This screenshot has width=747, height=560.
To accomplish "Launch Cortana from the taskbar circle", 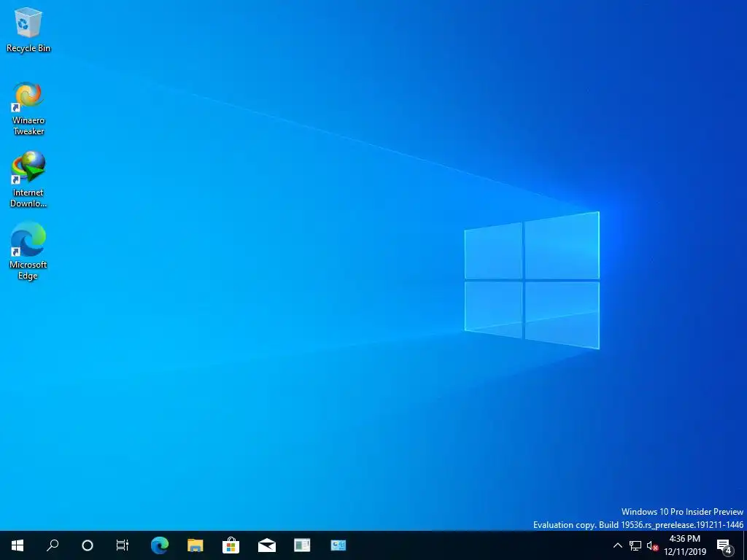I will pyautogui.click(x=88, y=545).
